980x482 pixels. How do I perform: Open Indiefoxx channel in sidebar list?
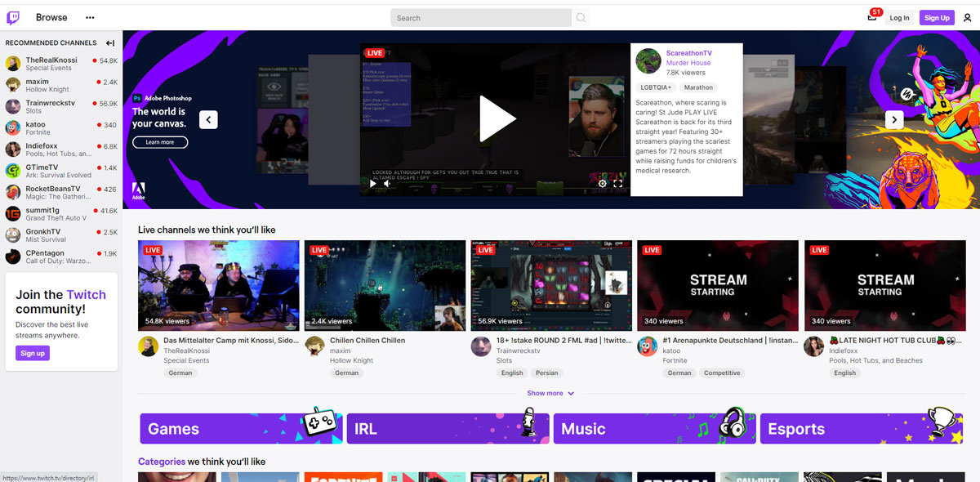61,150
